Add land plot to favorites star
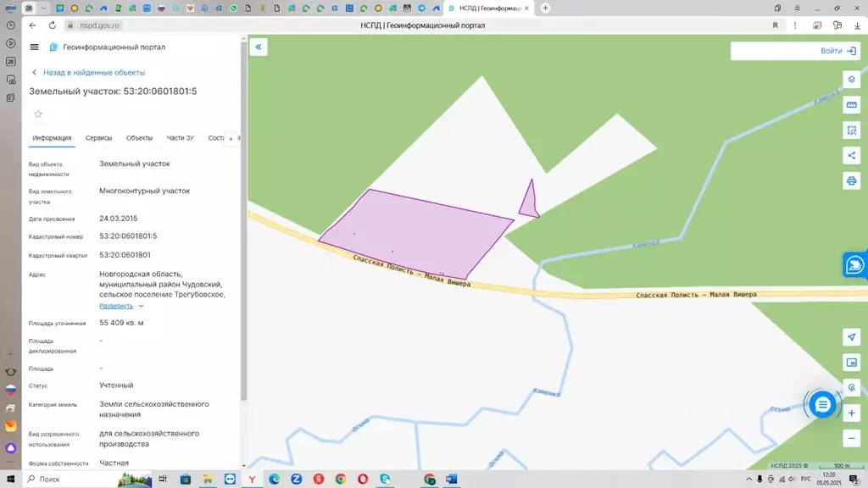 point(37,114)
